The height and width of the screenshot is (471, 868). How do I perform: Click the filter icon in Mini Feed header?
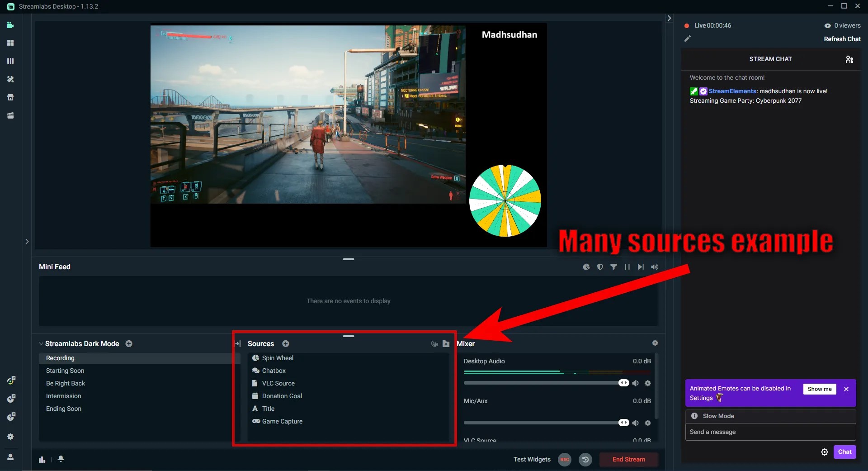613,267
